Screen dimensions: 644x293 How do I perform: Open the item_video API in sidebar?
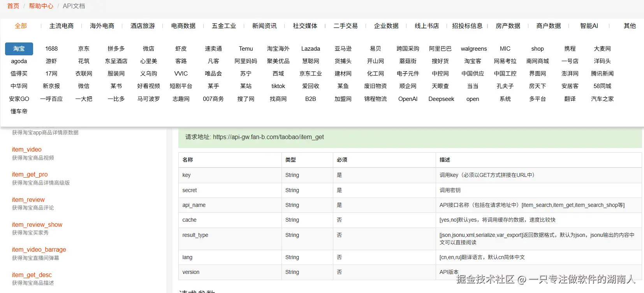pyautogui.click(x=26, y=150)
